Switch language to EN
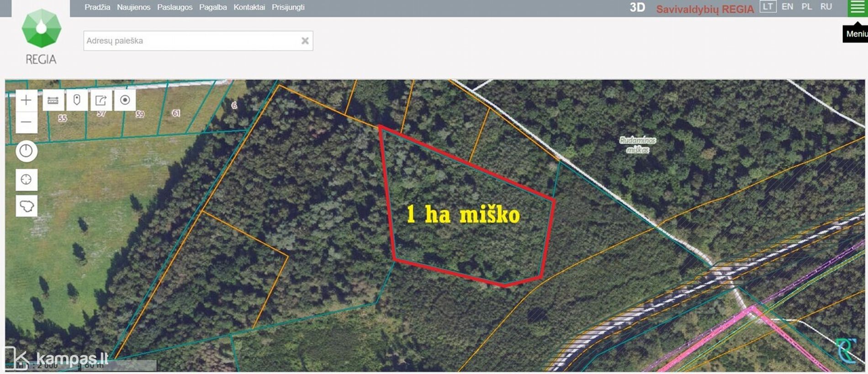Image resolution: width=868 pixels, height=374 pixels. (x=787, y=6)
